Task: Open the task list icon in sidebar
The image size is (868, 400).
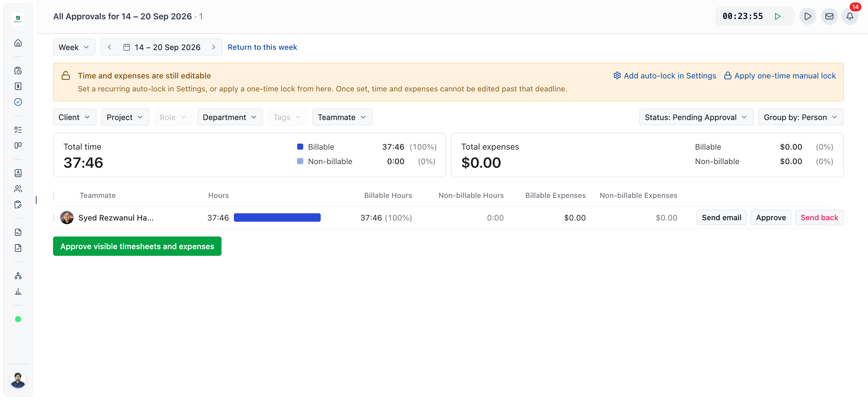Action: tap(18, 130)
